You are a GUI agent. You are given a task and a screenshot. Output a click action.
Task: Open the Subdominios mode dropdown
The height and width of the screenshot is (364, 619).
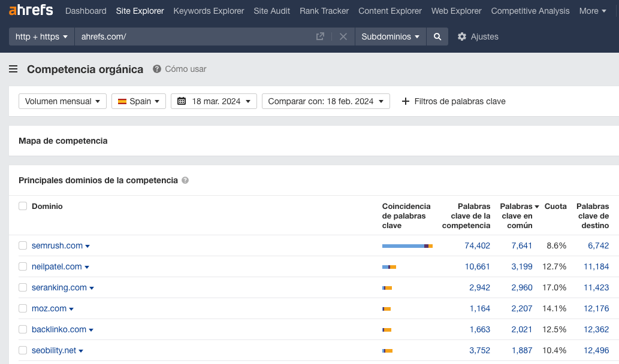pyautogui.click(x=390, y=37)
